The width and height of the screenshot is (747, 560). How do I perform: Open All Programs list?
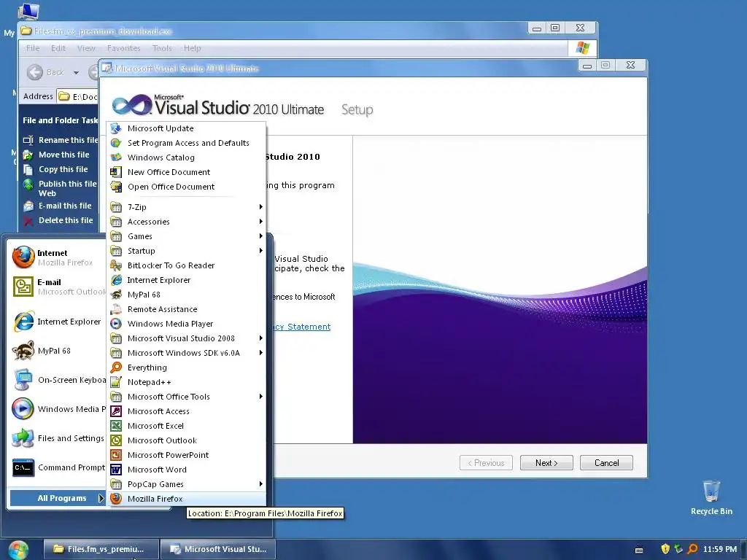pos(57,498)
